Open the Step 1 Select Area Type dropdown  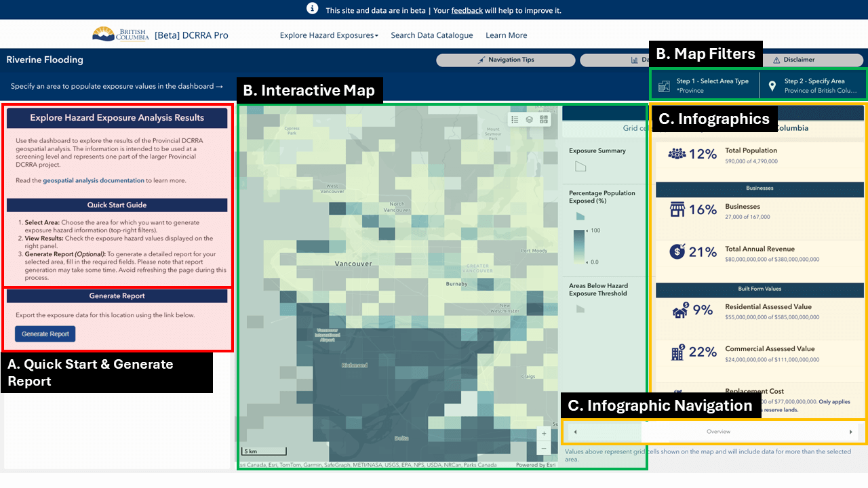coord(705,86)
